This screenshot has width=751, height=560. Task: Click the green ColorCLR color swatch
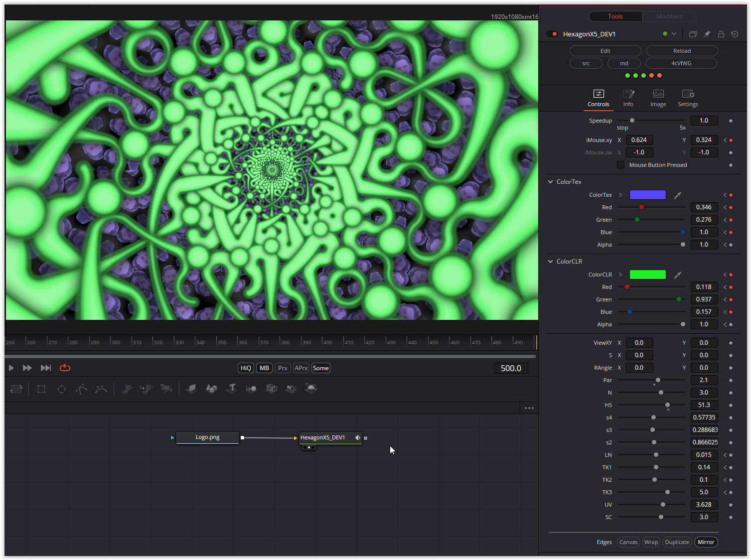[x=647, y=275]
